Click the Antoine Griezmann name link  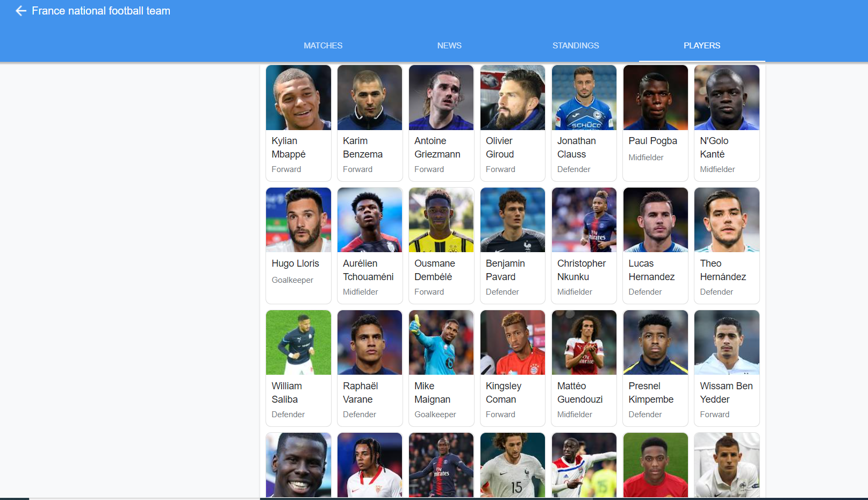[x=437, y=147]
